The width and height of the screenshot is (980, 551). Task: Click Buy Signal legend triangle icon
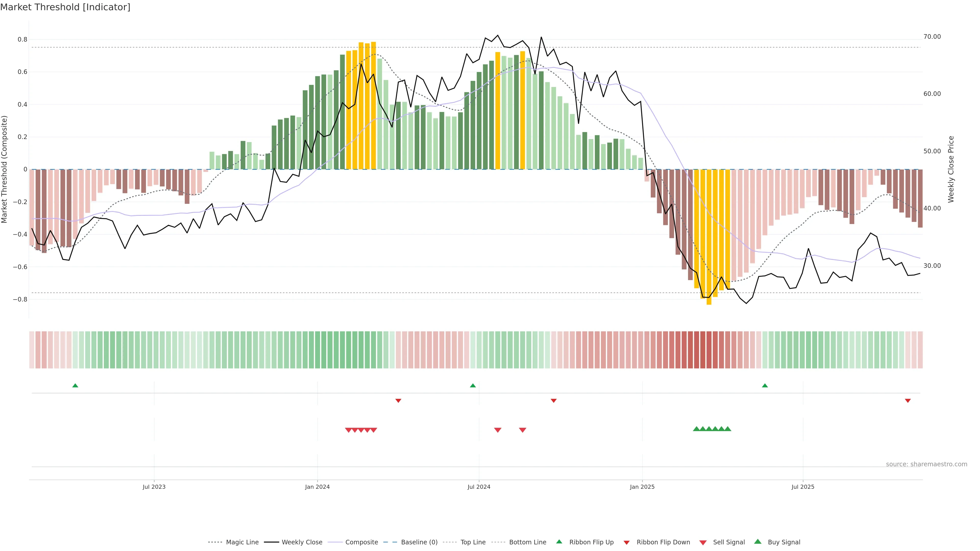(758, 542)
